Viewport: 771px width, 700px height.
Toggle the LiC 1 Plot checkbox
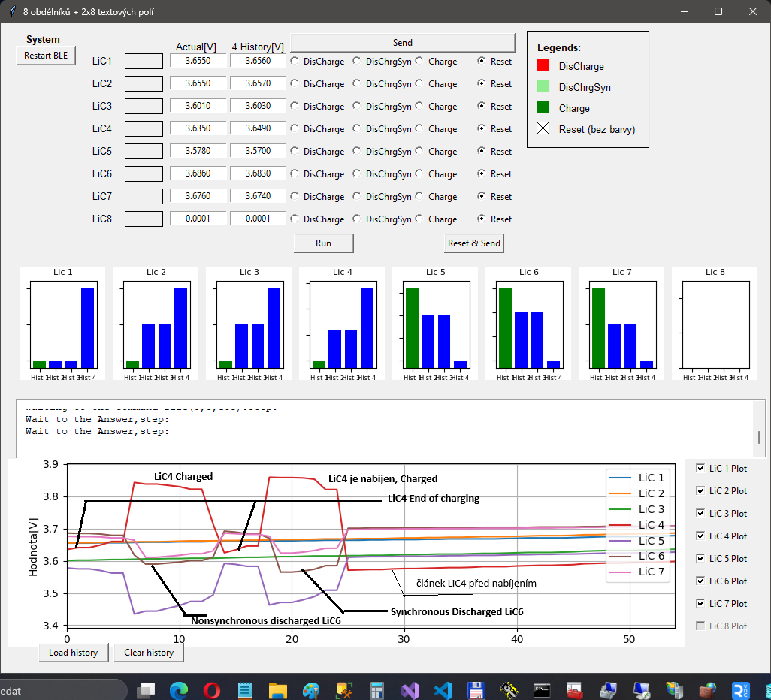701,469
